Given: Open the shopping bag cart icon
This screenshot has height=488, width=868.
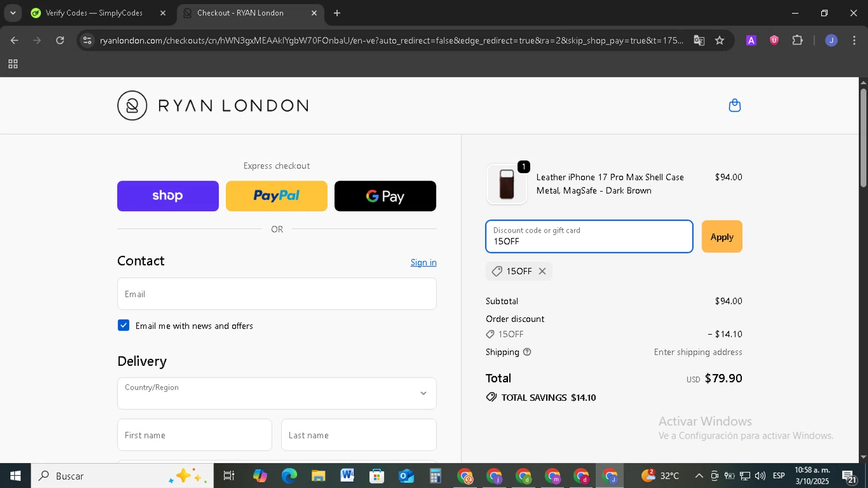Looking at the screenshot, I should click(x=734, y=105).
